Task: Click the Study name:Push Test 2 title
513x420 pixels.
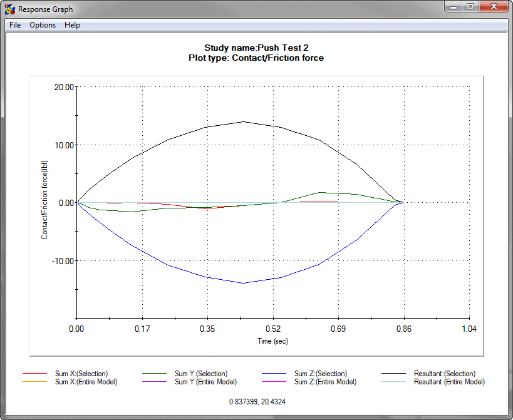Action: 256,48
